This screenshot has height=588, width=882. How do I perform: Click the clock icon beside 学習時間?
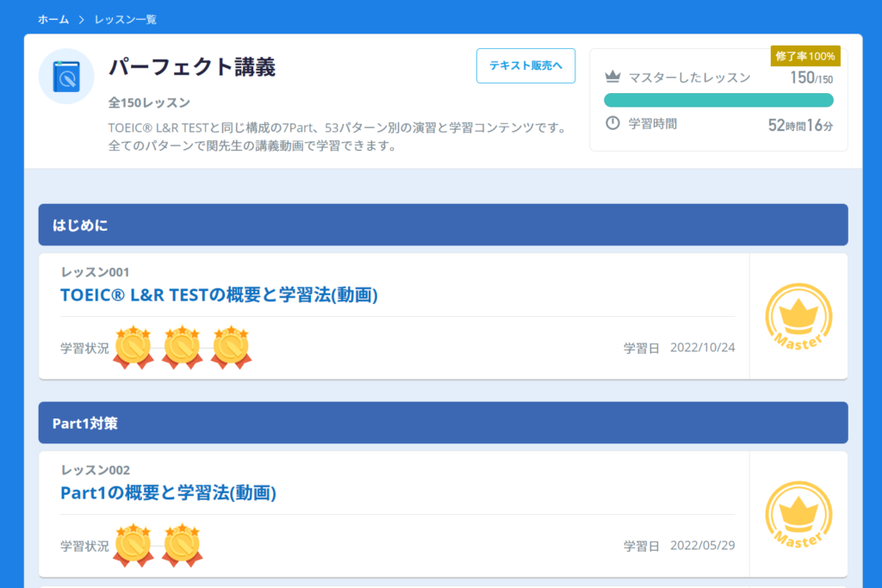612,123
